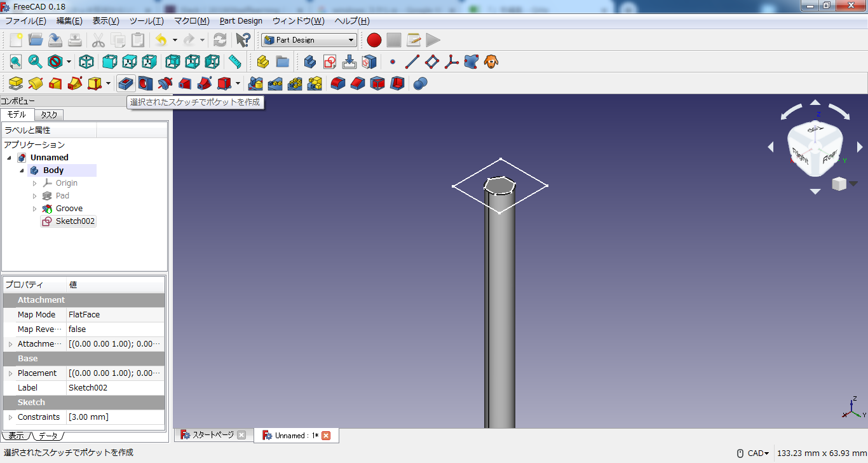868x463 pixels.
Task: Click the Label value Sketch002
Action: [x=115, y=388]
